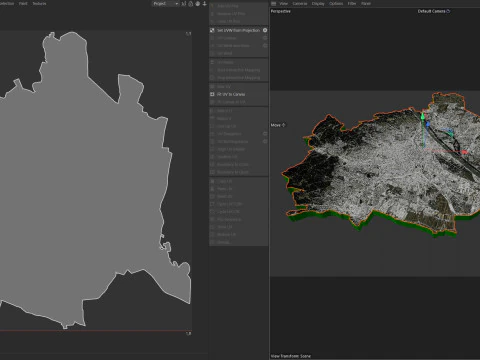Click the Perspective viewport label
Screen dimensions: 480x360
click(x=281, y=11)
